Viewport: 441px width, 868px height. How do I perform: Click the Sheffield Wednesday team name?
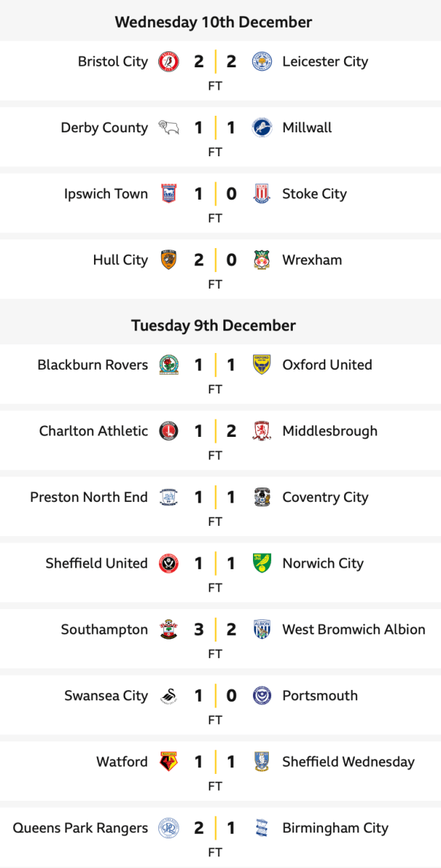coord(348,762)
